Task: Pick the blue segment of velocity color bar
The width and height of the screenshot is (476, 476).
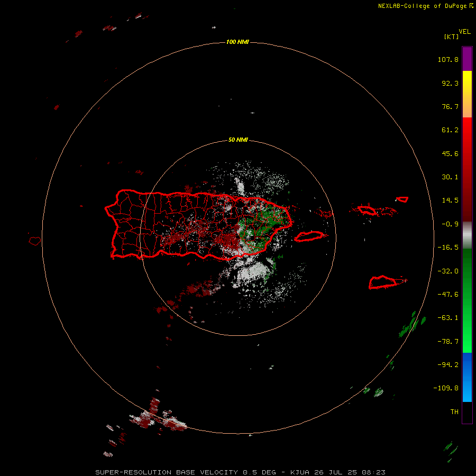Action: click(x=467, y=377)
